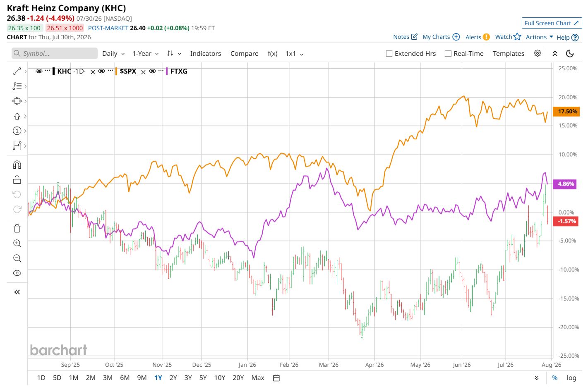Click the Compare button
Image resolution: width=588 pixels, height=387 pixels.
tap(245, 54)
